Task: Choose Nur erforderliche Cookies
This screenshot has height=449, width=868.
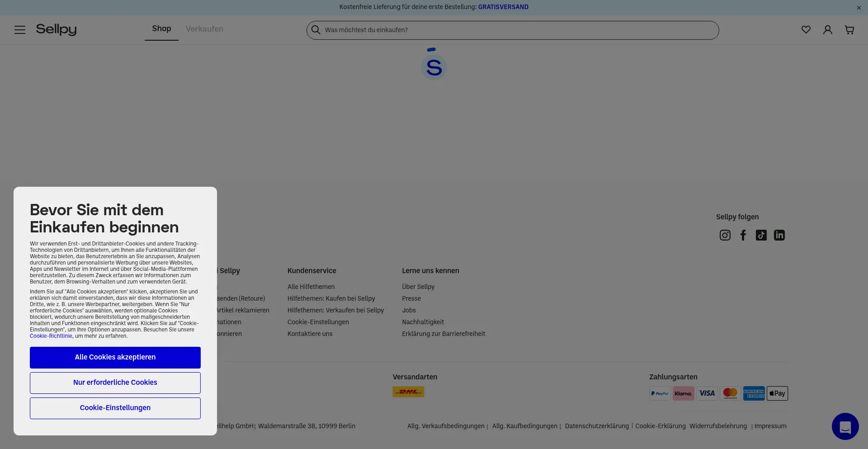Action: pyautogui.click(x=115, y=383)
